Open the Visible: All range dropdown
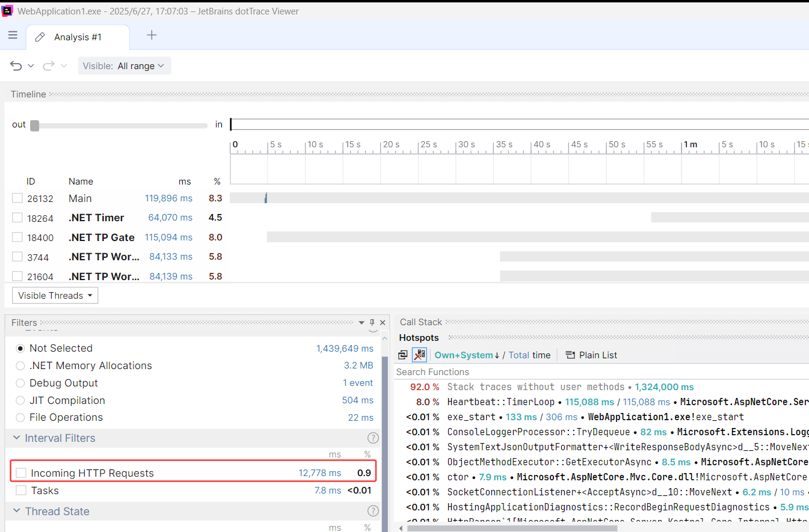This screenshot has width=809, height=532. click(125, 66)
